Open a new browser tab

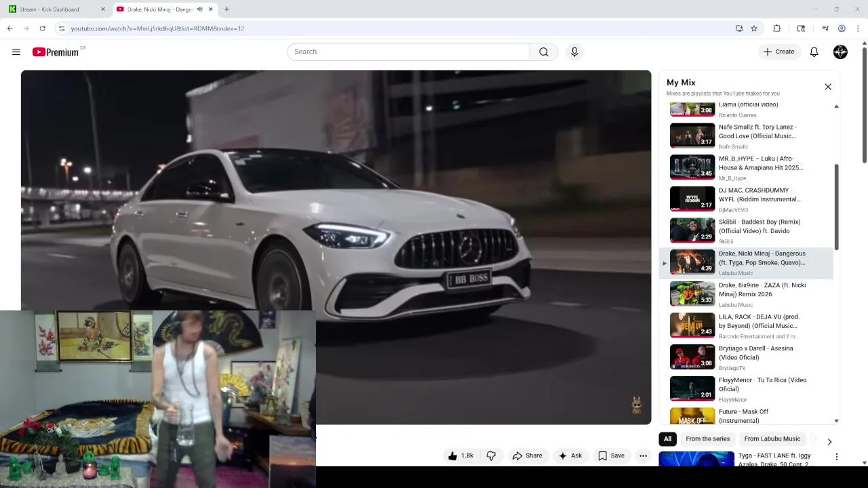(x=226, y=9)
